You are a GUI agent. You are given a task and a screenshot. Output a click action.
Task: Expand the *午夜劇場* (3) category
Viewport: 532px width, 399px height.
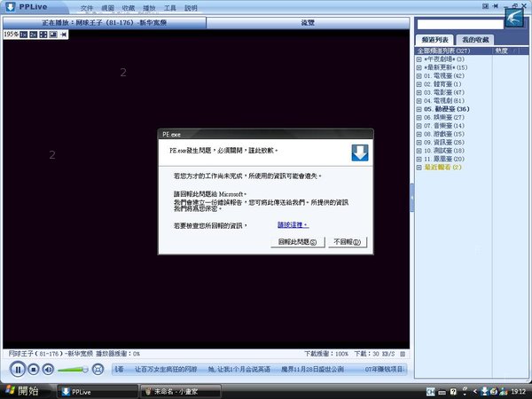point(419,59)
